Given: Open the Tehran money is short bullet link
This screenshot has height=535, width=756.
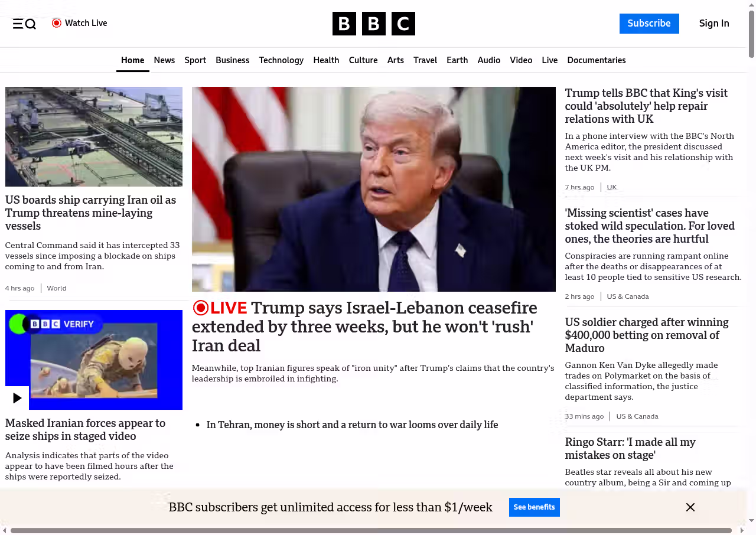Looking at the screenshot, I should (x=352, y=425).
